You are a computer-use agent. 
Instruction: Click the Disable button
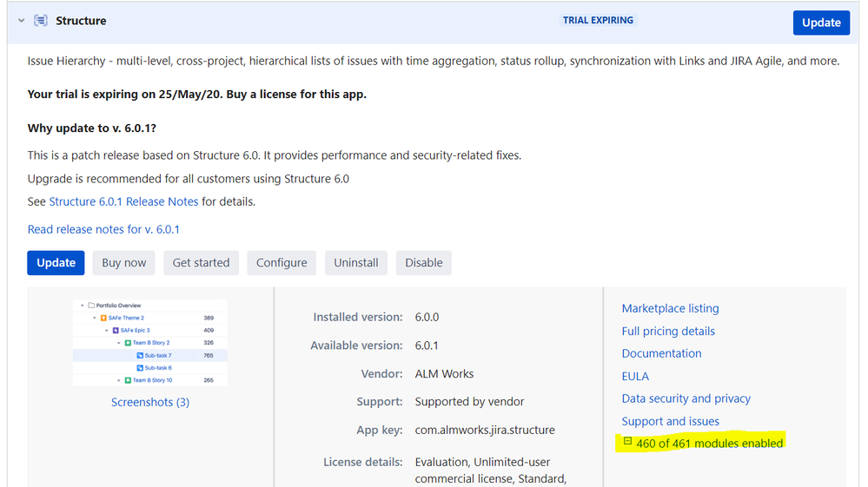(423, 262)
